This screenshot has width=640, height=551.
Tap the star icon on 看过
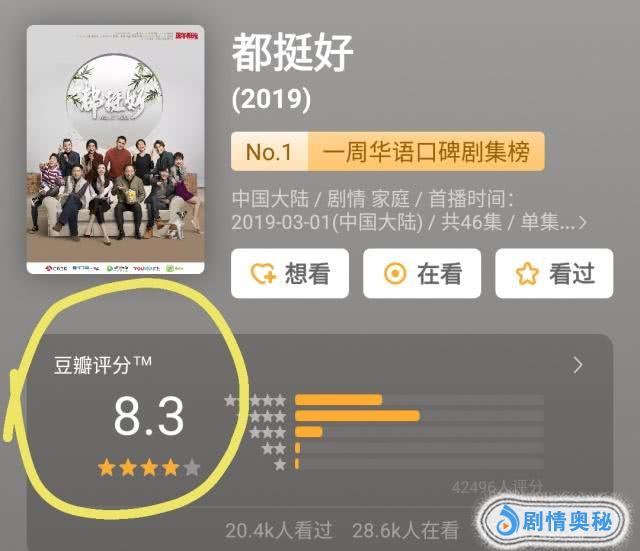(527, 273)
